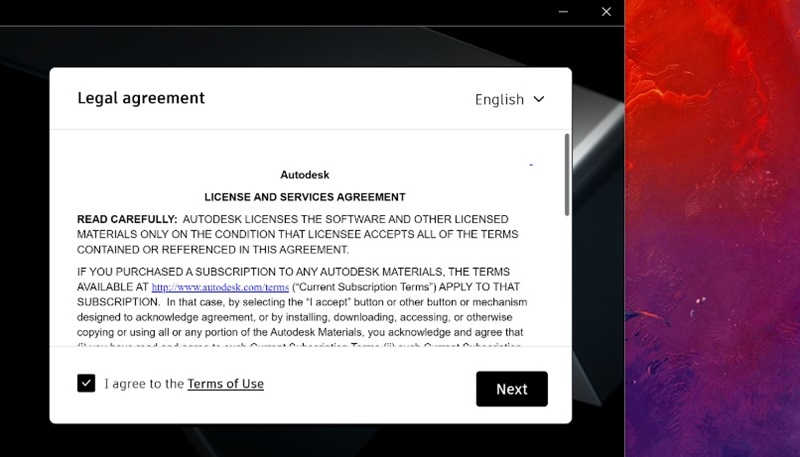
Task: Click the chevron arrow beside English
Action: click(x=539, y=99)
